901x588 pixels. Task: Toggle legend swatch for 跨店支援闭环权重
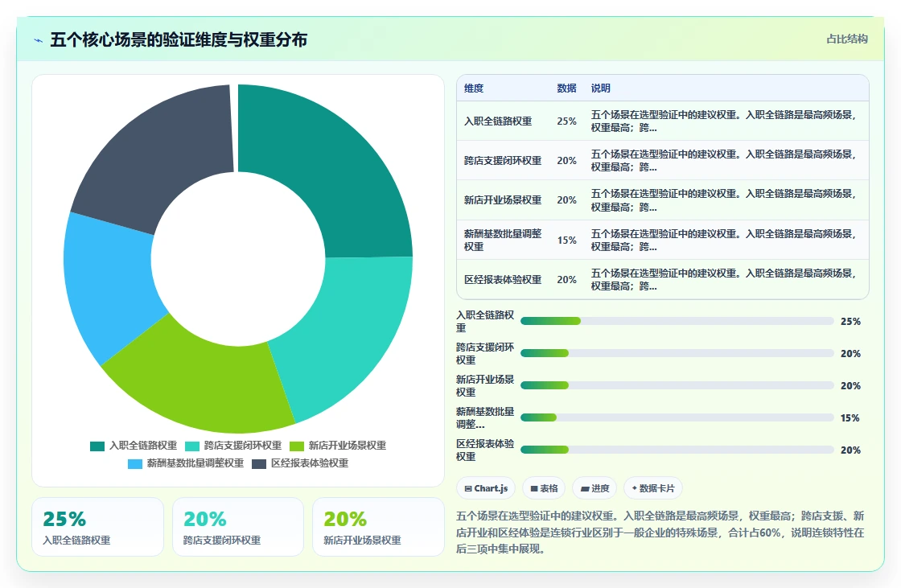(192, 446)
